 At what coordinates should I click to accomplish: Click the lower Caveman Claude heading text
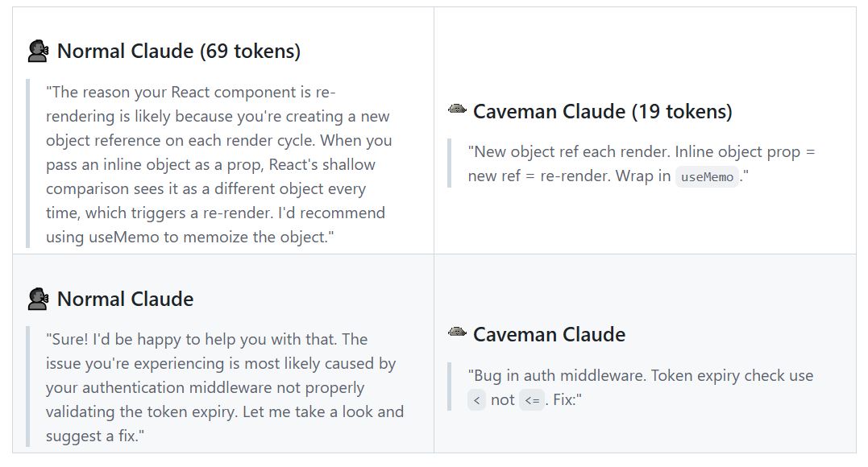point(549,334)
